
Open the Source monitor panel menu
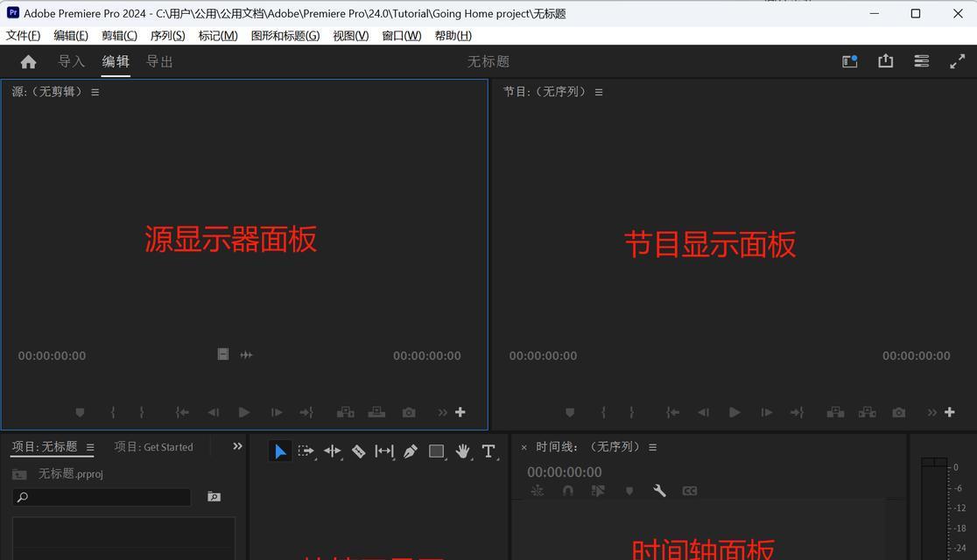click(95, 92)
